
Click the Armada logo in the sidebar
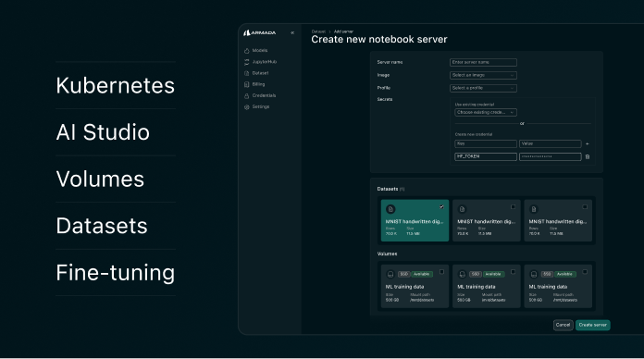[x=260, y=33]
